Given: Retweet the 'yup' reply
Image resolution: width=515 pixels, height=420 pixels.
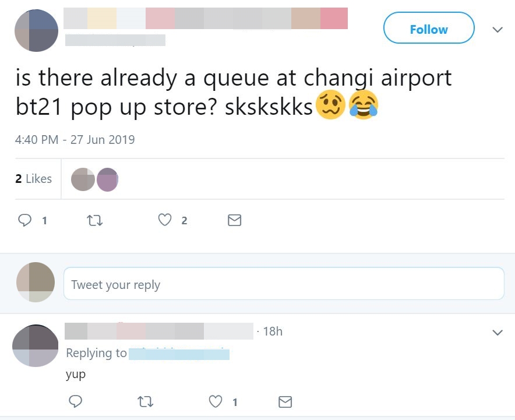Looking at the screenshot, I should coord(145,401).
